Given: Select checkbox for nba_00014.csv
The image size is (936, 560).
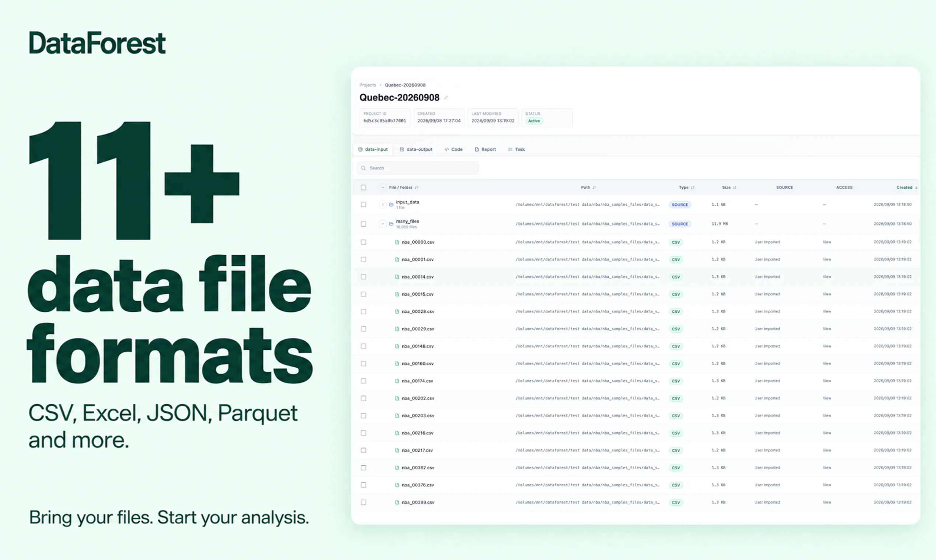Looking at the screenshot, I should point(363,277).
